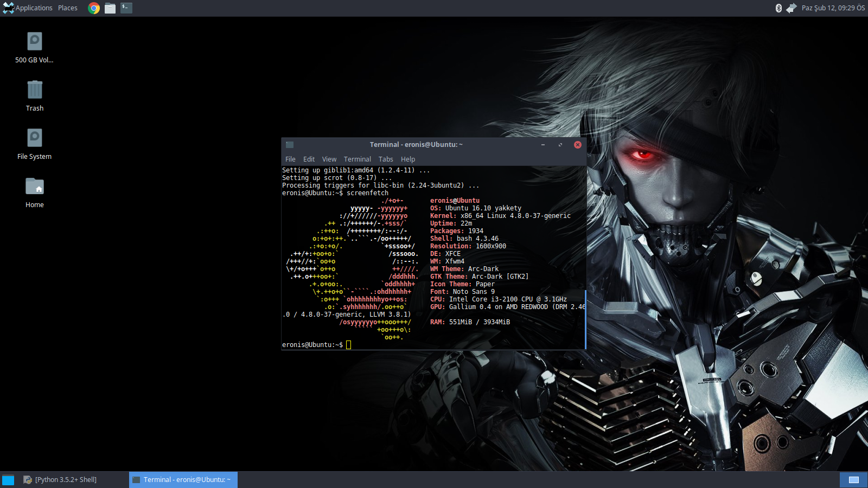Screen dimensions: 868x488
Task: Open the Places menu
Action: coord(68,8)
